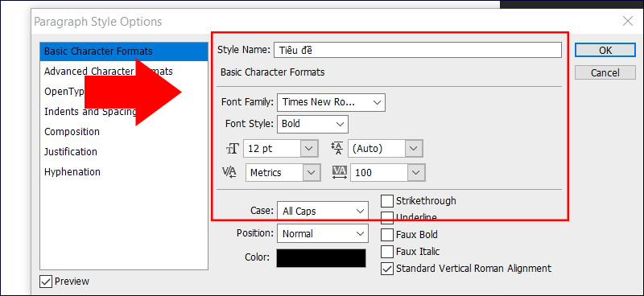644x296 pixels.
Task: Click the leading icon beside (Auto)
Action: coord(336,148)
